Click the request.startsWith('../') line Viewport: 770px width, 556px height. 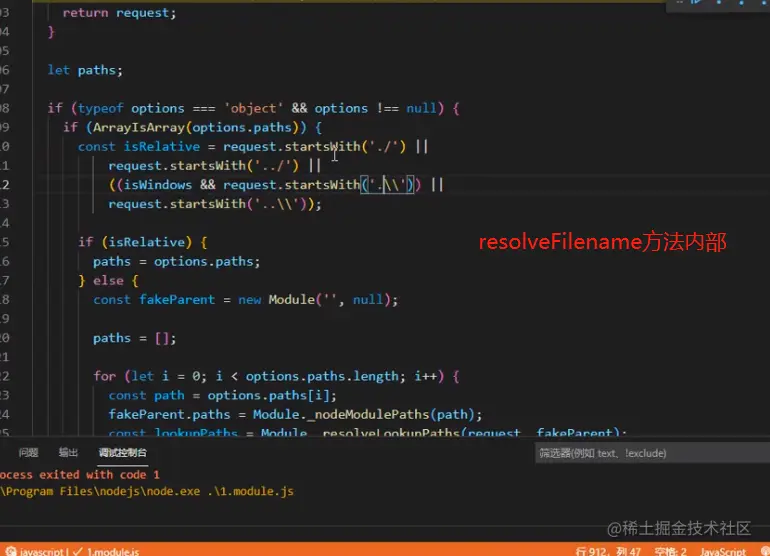(214, 166)
